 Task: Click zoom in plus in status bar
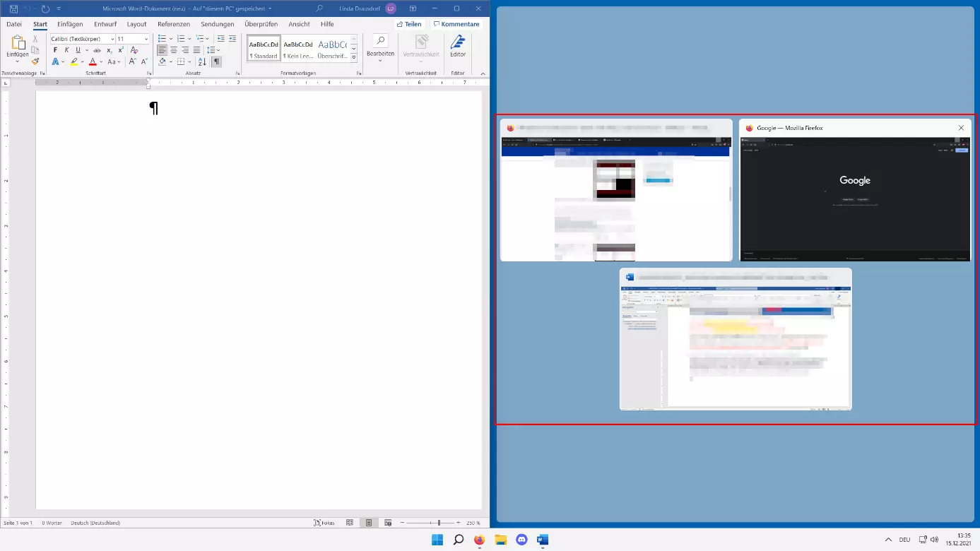pos(459,523)
